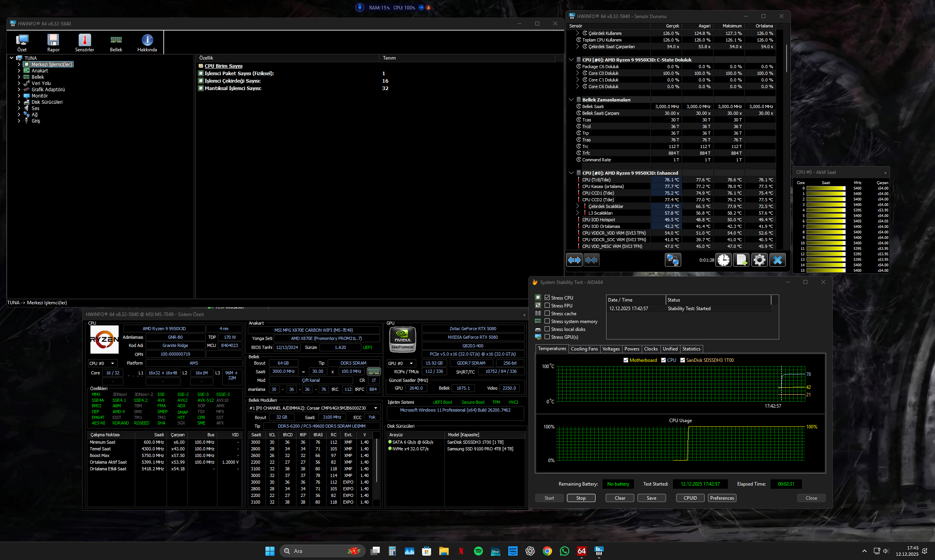Open the CPU #0 selector dropdown
This screenshot has width=935, height=560.
(x=102, y=363)
